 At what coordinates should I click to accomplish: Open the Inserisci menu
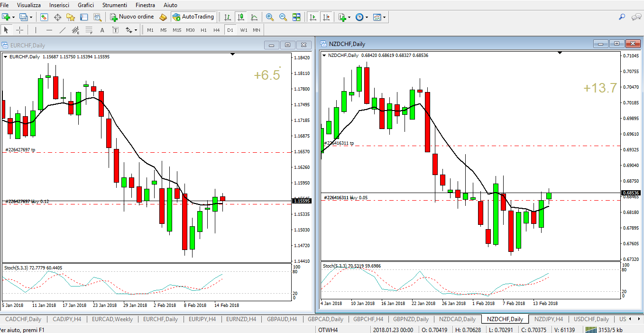point(59,5)
